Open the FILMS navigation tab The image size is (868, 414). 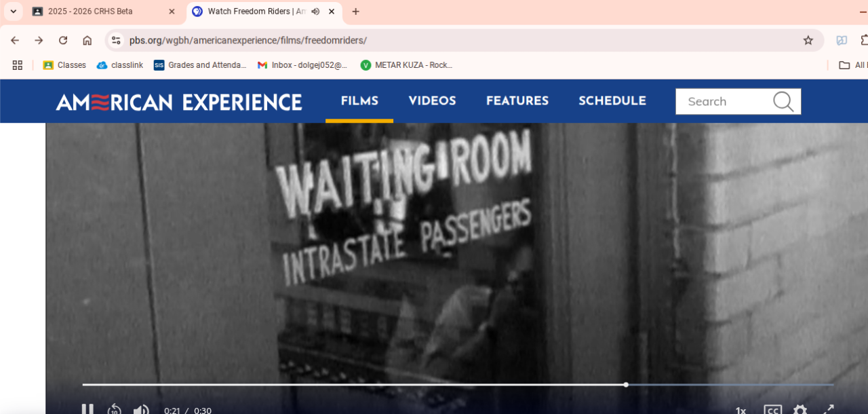[359, 101]
